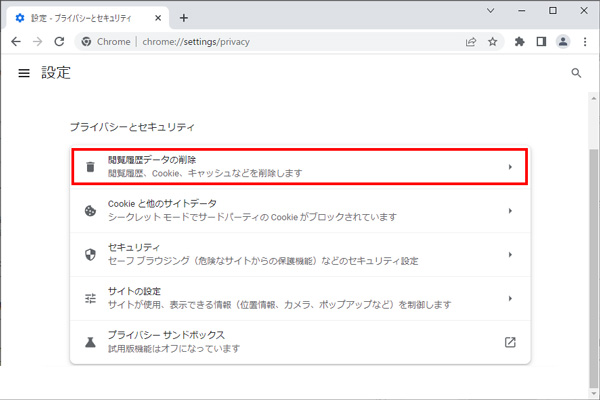Open the Extensions puzzle icon
The height and width of the screenshot is (400, 600).
(519, 41)
